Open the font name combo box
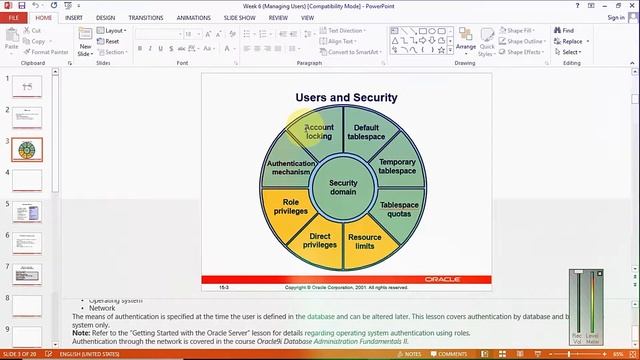Screen dimensions: 640x360 [158, 34]
